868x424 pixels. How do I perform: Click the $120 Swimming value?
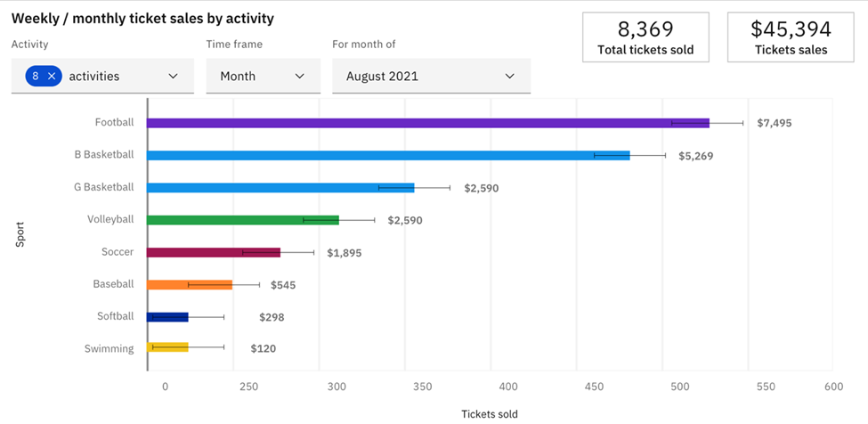click(x=263, y=348)
